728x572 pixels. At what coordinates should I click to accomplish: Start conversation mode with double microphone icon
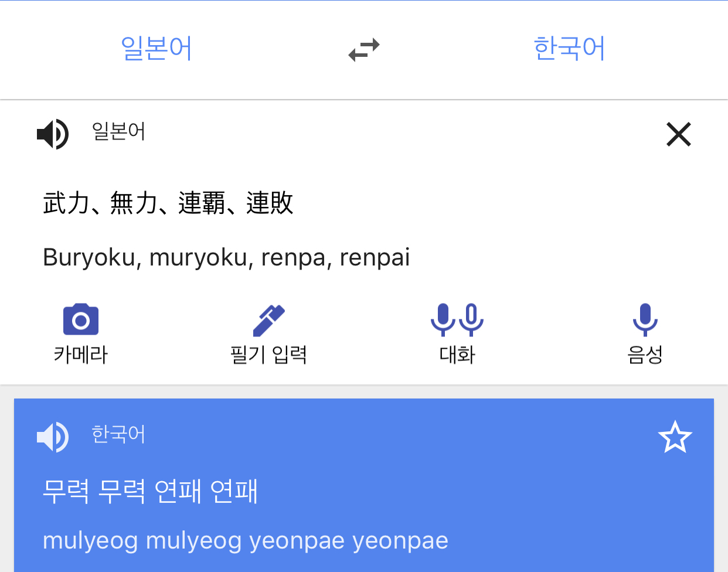pyautogui.click(x=457, y=319)
